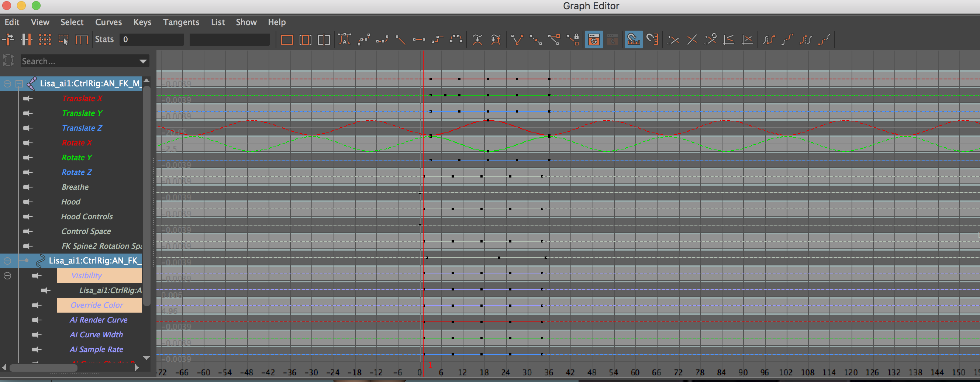Select the Insert Keys tool
This screenshot has height=382, width=980.
pos(27,39)
